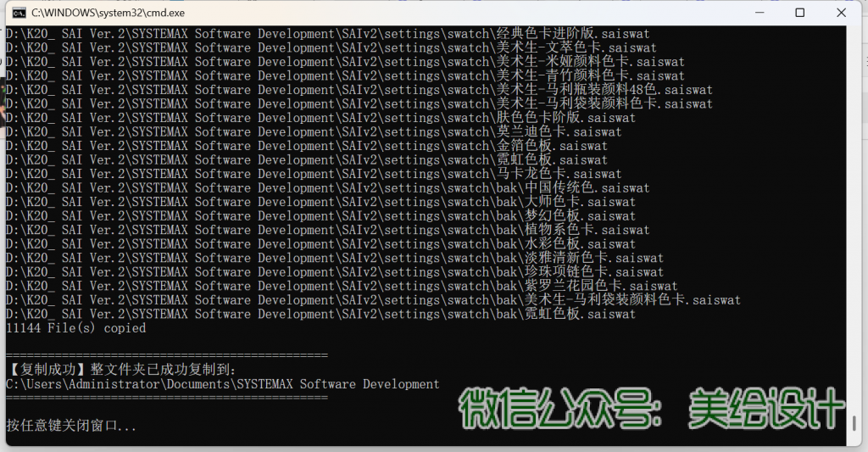
Task: Click the upper row of equals-sign separators
Action: coord(166,355)
